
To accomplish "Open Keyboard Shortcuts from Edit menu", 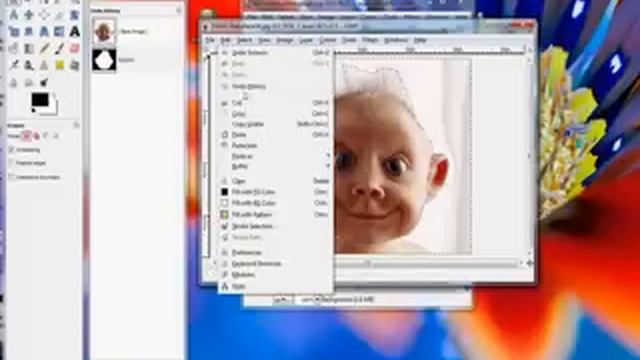I will pyautogui.click(x=276, y=264).
